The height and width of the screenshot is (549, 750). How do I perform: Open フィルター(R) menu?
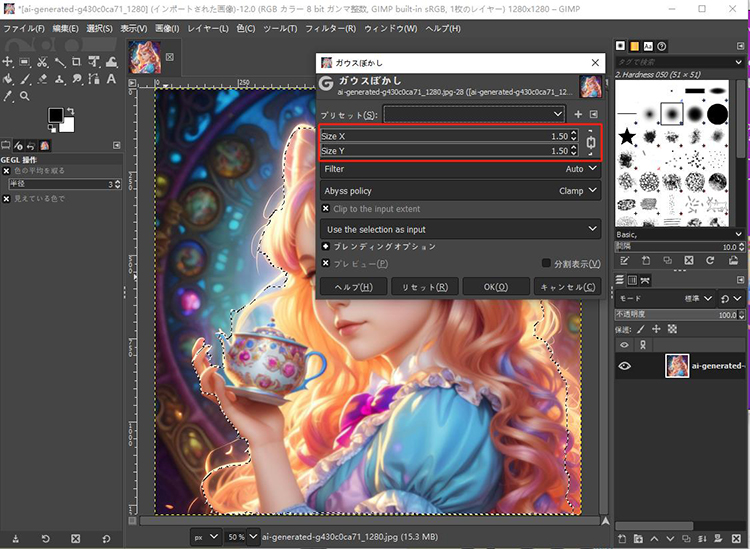coord(331,29)
